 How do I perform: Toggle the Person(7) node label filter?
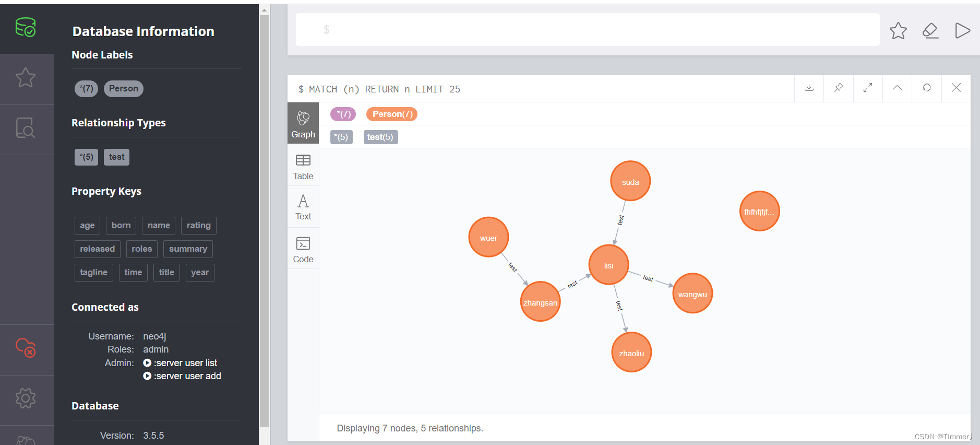point(391,114)
